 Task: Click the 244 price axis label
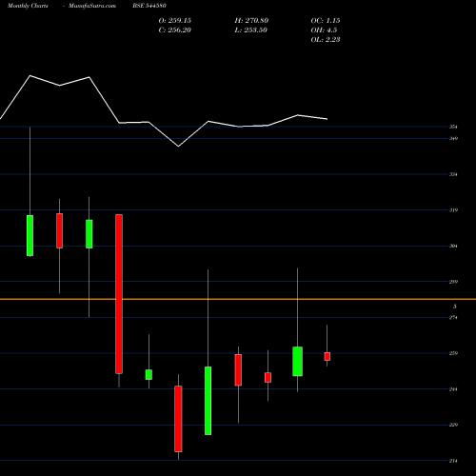pos(453,389)
